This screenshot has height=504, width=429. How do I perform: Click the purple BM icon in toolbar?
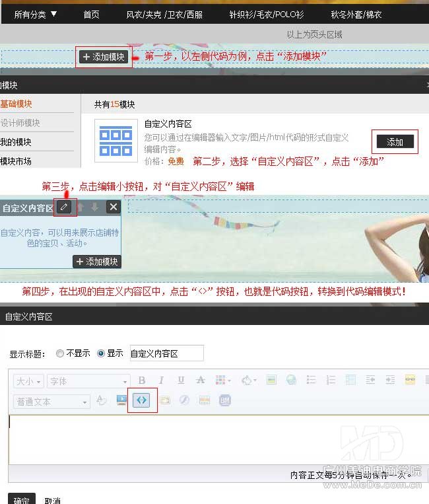[225, 400]
